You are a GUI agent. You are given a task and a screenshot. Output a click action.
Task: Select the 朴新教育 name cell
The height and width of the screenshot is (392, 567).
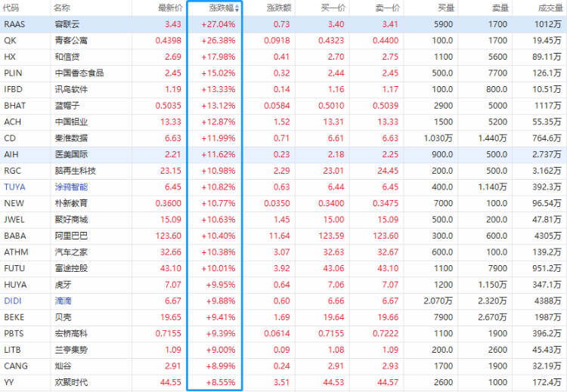pos(71,203)
